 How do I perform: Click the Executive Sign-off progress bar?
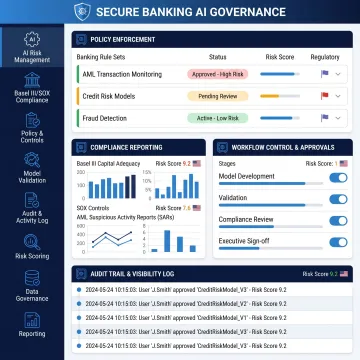tap(271, 248)
